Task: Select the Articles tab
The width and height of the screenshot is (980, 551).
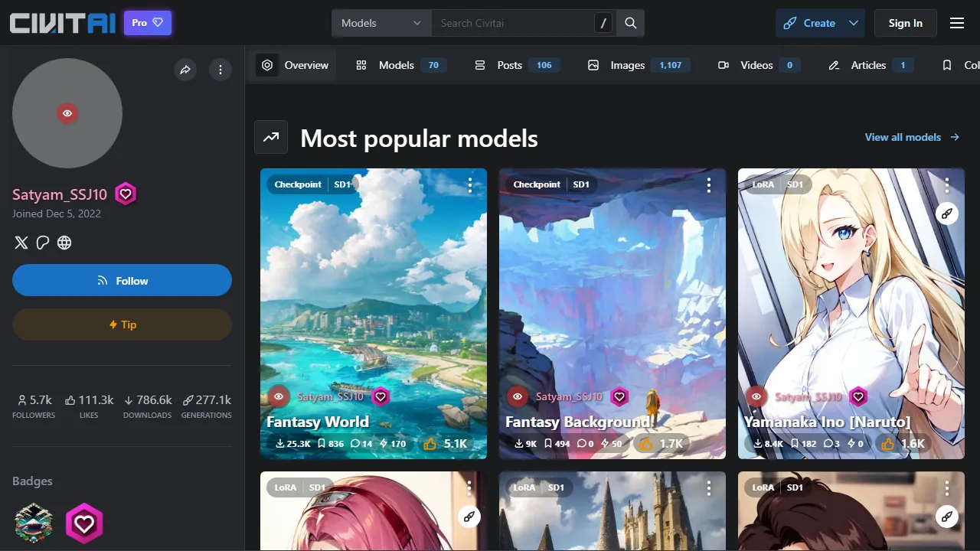Action: [868, 65]
